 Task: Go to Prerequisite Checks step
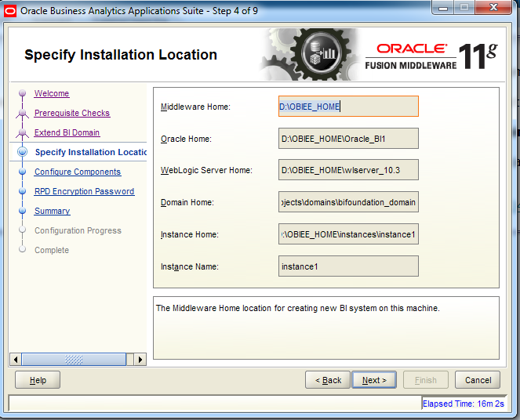pyautogui.click(x=72, y=113)
